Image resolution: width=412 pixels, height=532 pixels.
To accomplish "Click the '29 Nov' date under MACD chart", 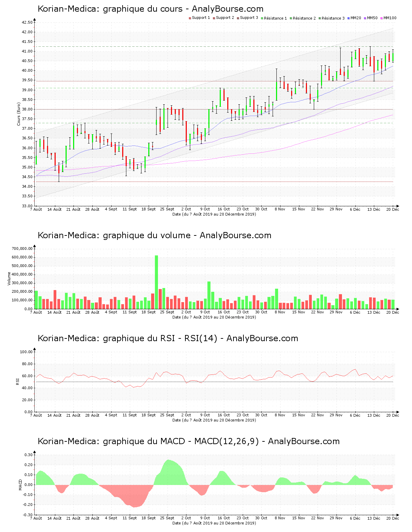I will pos(336,518).
